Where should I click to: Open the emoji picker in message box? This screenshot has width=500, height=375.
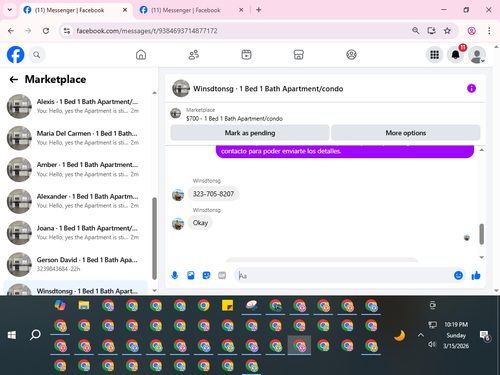pos(459,275)
